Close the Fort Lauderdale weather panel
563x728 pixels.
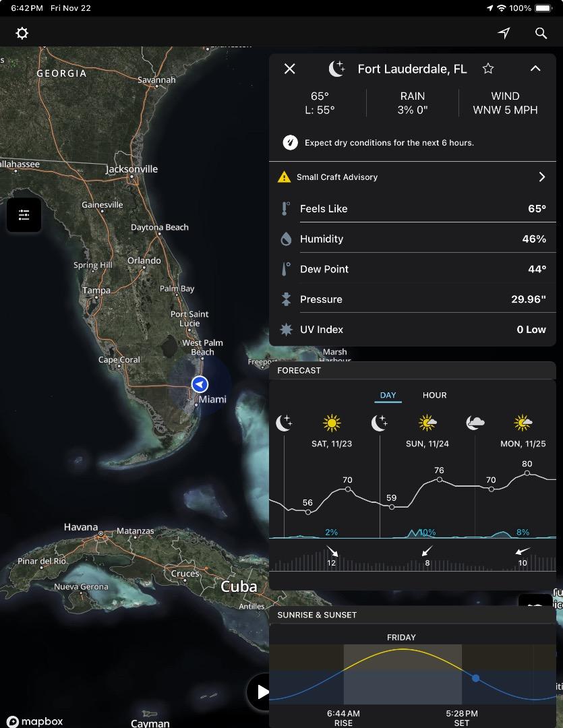click(x=290, y=69)
